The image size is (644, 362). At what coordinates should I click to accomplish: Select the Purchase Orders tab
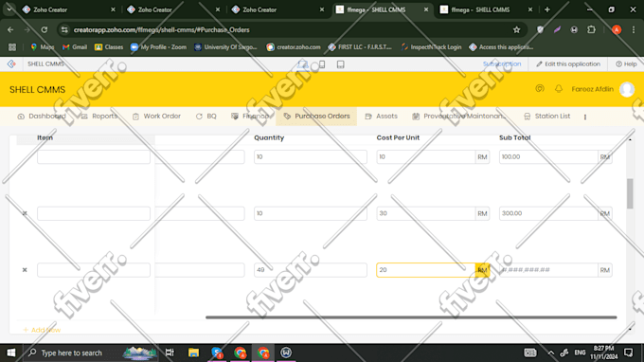[x=316, y=117]
